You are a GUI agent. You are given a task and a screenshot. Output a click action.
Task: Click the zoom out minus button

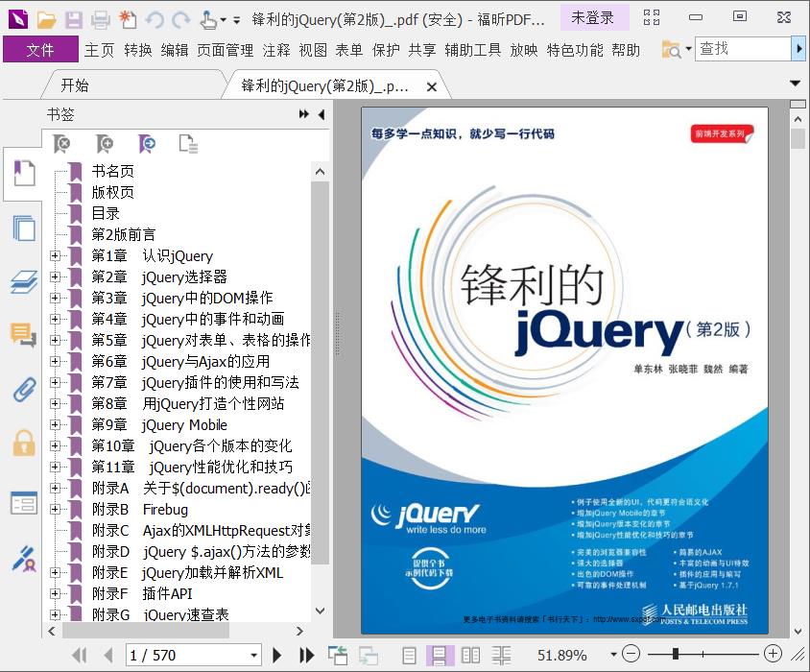pos(631,654)
